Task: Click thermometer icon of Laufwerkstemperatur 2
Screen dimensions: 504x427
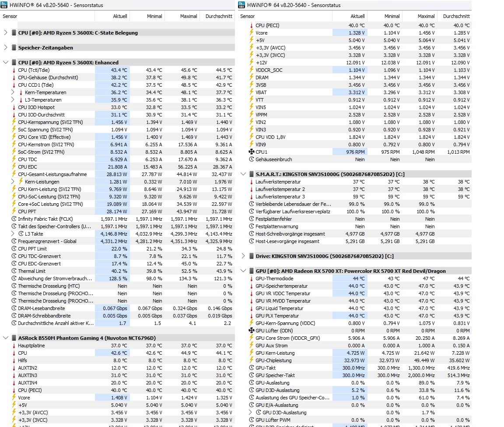Action: (252, 189)
